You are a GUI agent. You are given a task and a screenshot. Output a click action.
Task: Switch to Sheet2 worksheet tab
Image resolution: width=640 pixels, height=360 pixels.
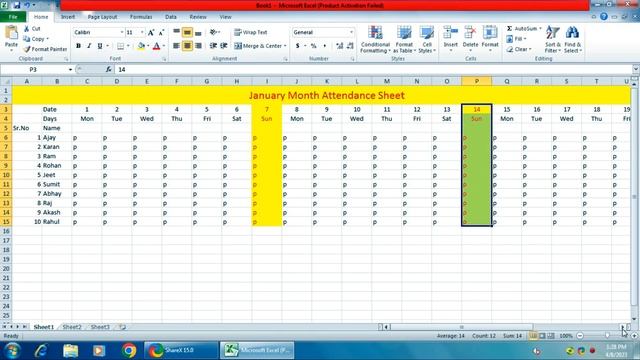tap(72, 327)
